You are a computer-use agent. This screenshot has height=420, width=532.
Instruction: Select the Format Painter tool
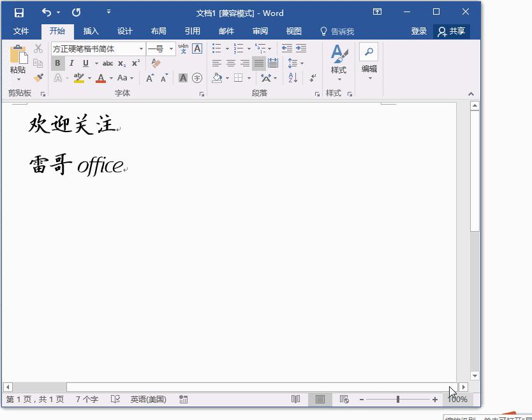pos(38,77)
